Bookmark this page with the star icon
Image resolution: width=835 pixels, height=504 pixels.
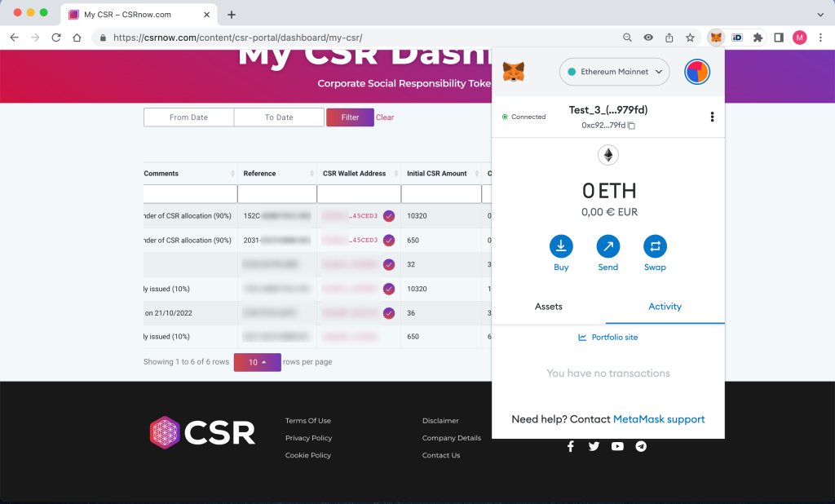[x=690, y=38]
